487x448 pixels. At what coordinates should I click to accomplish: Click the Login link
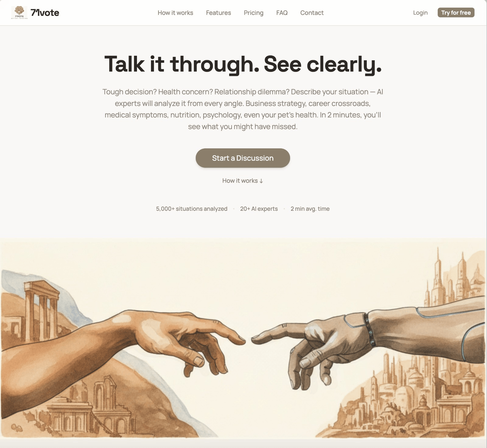tap(420, 12)
